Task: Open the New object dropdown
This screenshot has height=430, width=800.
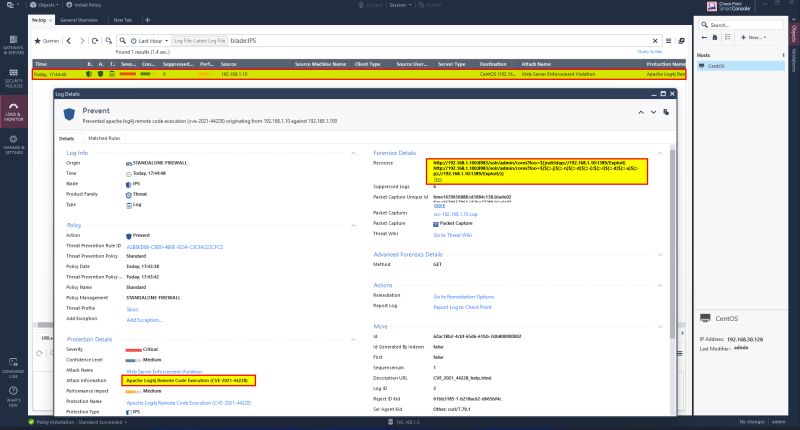Action: coord(753,37)
